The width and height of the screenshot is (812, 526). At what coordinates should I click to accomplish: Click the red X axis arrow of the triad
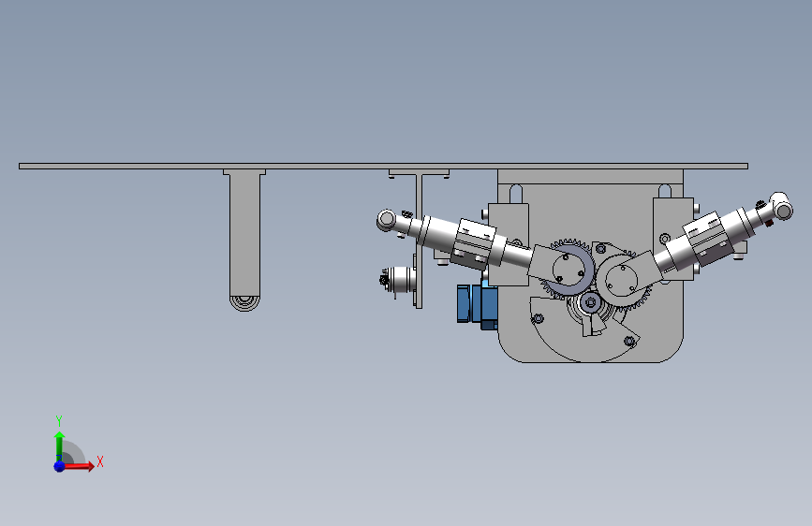coord(79,466)
